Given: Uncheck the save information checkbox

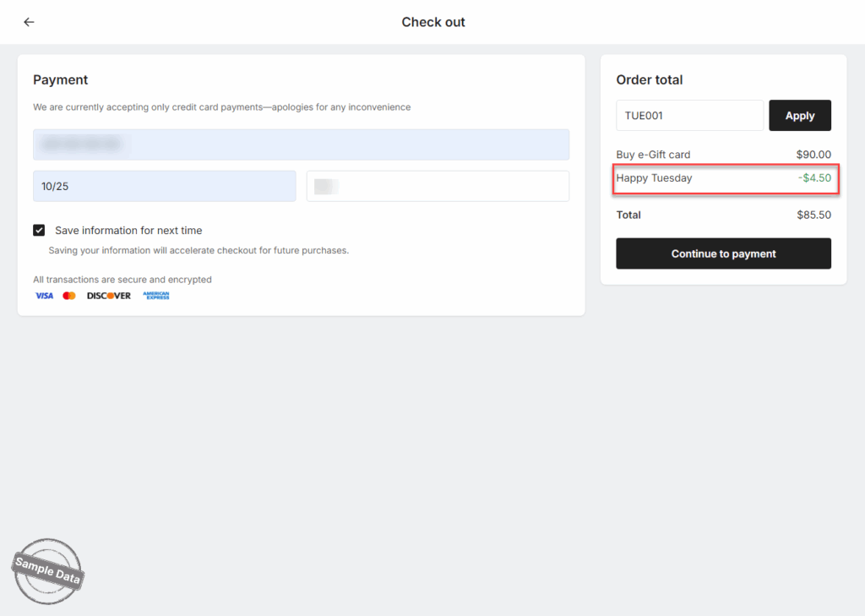Looking at the screenshot, I should coord(39,230).
